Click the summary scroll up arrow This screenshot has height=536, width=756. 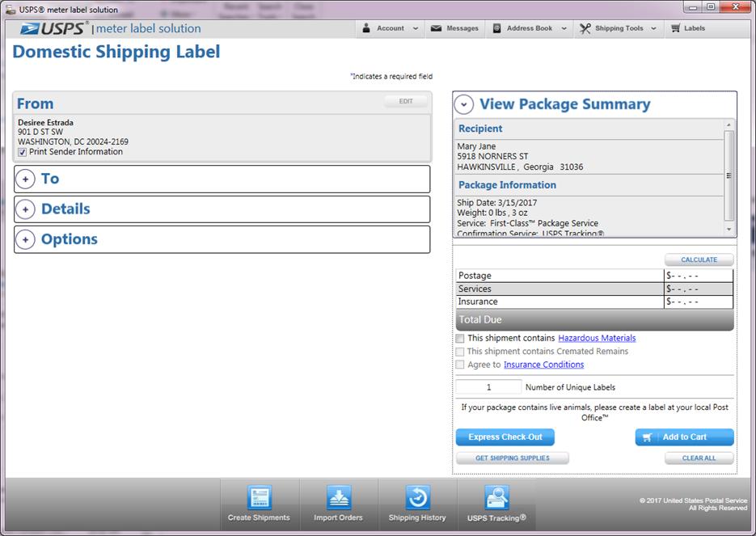[729, 125]
